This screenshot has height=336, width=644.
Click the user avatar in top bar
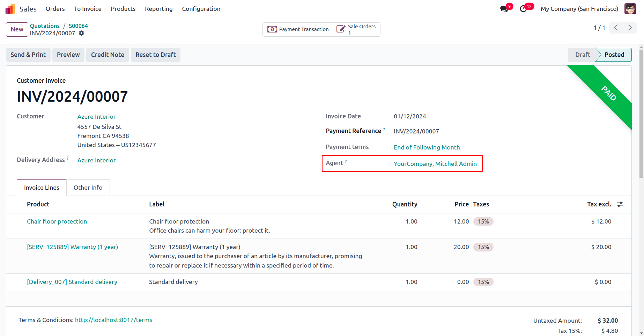[x=630, y=9]
